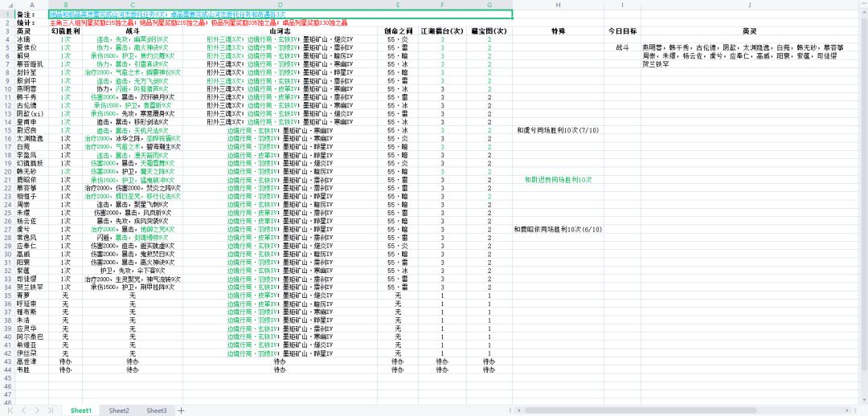Select the red reward text in row 2
The image size is (868, 416).
[199, 22]
